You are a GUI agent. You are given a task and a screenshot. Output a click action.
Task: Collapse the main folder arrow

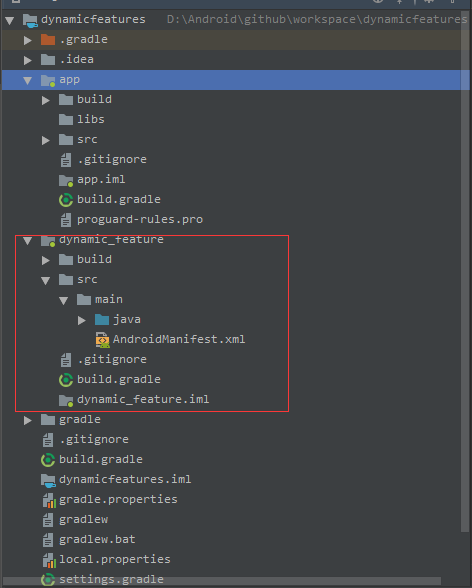(64, 300)
